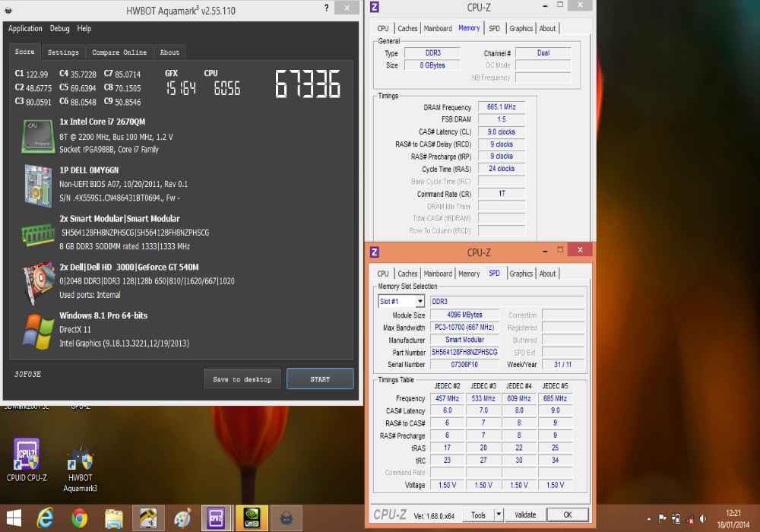Switch to the NVIDIA GPU-Z taskbar icon
This screenshot has width=760, height=532.
(x=252, y=518)
